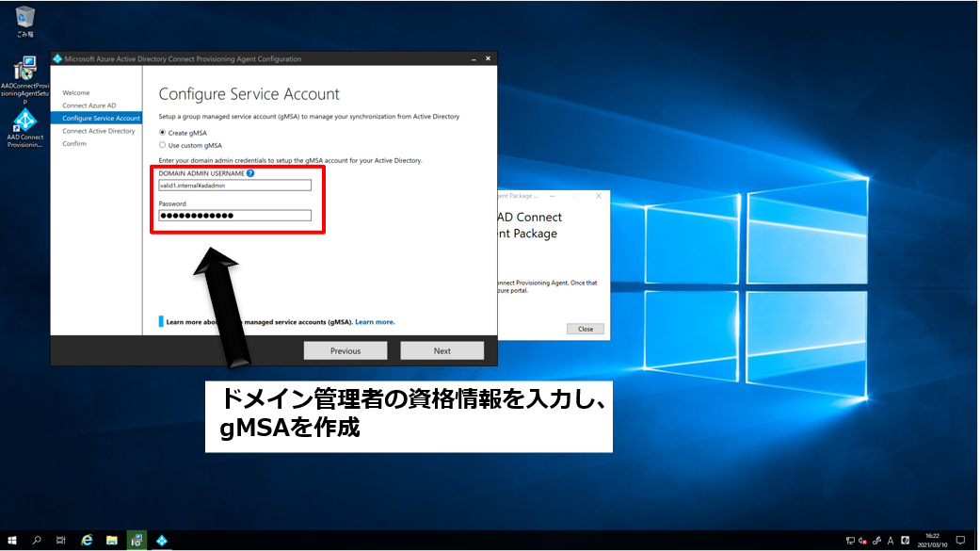Viewport: 980px width, 551px height.
Task: Open the AAD Connect Provisioning desktop shortcut
Action: pyautogui.click(x=25, y=128)
